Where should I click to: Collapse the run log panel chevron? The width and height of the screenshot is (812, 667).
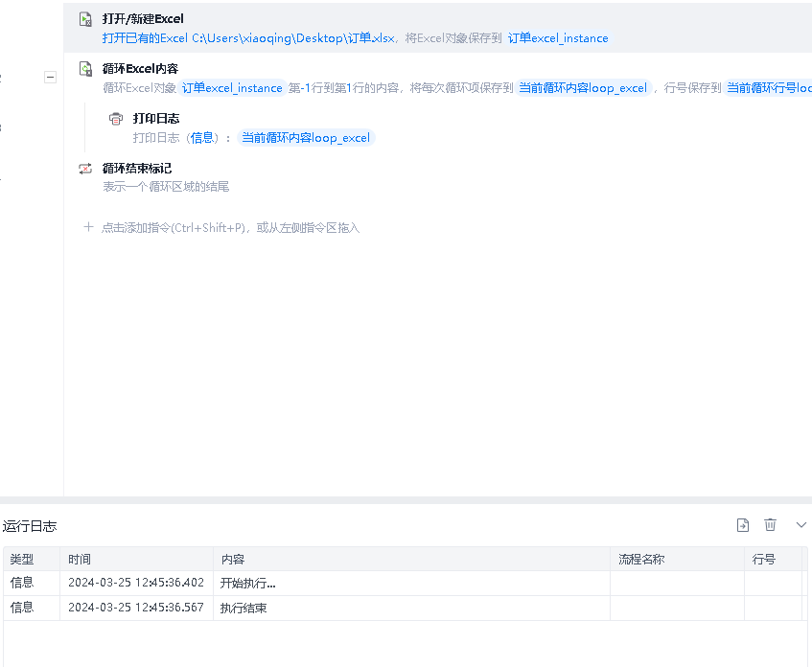801,525
